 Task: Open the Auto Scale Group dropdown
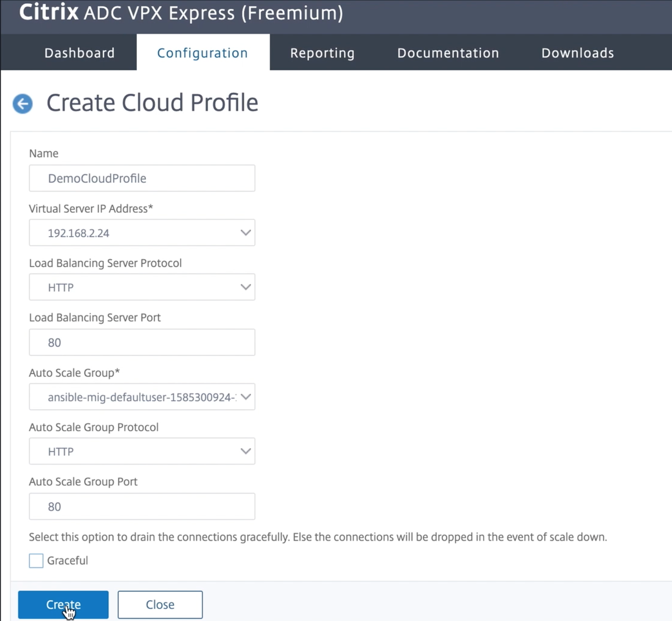pos(142,397)
